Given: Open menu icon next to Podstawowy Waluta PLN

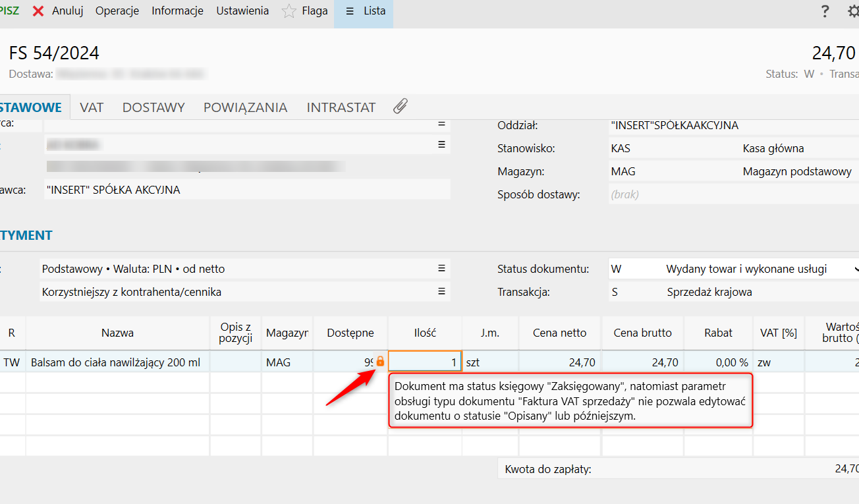Looking at the screenshot, I should pos(442,269).
